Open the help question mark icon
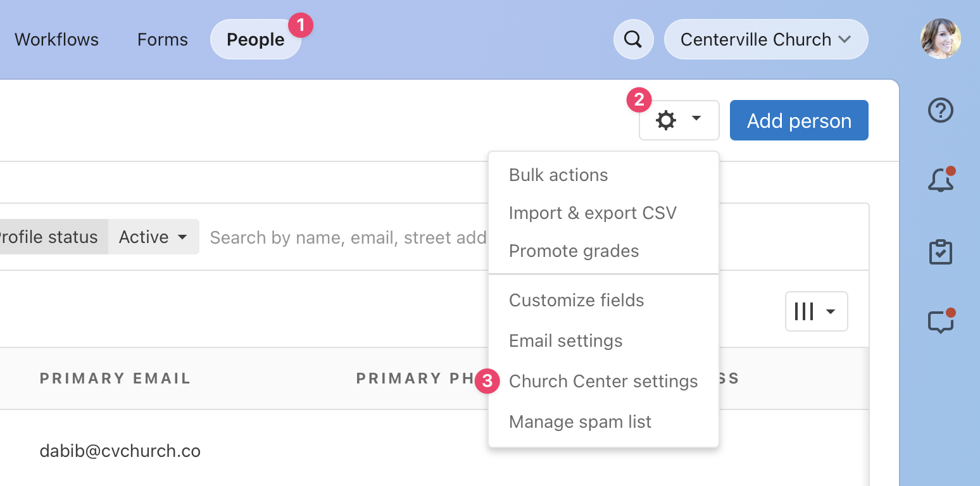The height and width of the screenshot is (486, 980). (x=940, y=111)
